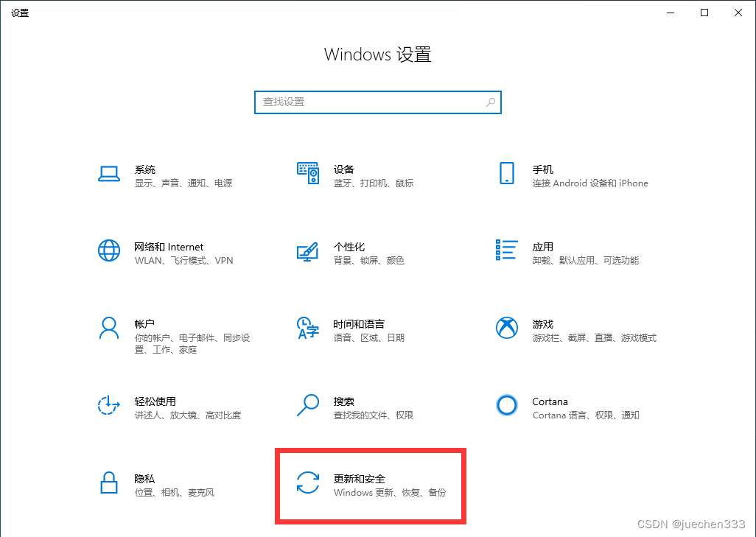The image size is (756, 537).
Task: Click the text 位置、相机、麦克风
Action: click(x=174, y=493)
